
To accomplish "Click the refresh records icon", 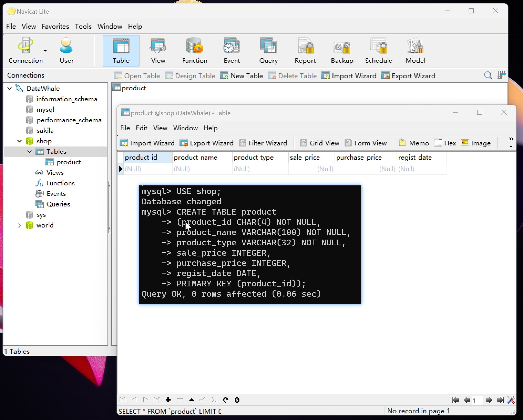I will [226, 400].
